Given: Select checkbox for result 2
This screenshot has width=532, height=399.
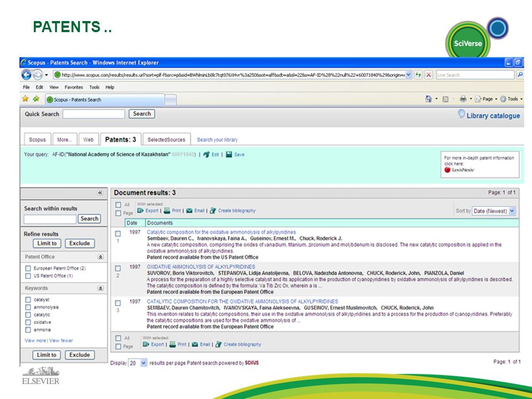Looking at the screenshot, I should tap(117, 268).
